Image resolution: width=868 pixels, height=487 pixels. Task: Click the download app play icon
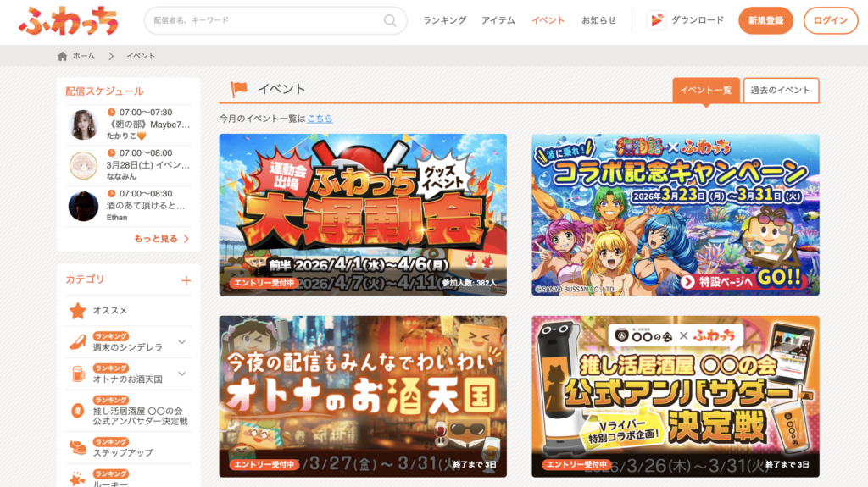[x=655, y=20]
